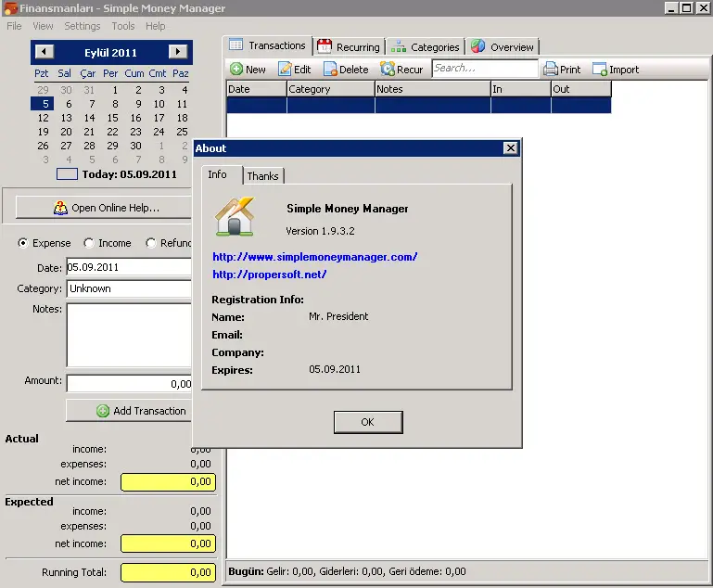Go to previous month in calendar
Screen dimensions: 713x588
click(44, 51)
